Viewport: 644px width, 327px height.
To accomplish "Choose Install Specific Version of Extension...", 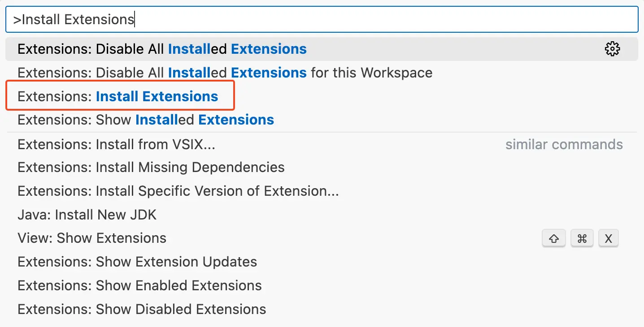I will (x=178, y=191).
